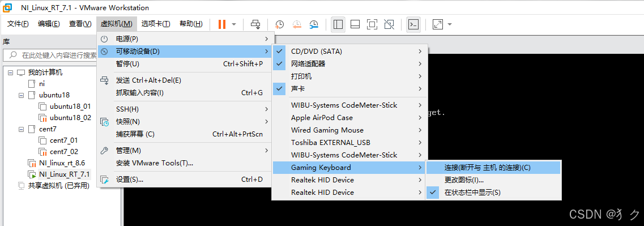Open the 快照(N) submenu
The width and height of the screenshot is (644, 226).
point(185,122)
